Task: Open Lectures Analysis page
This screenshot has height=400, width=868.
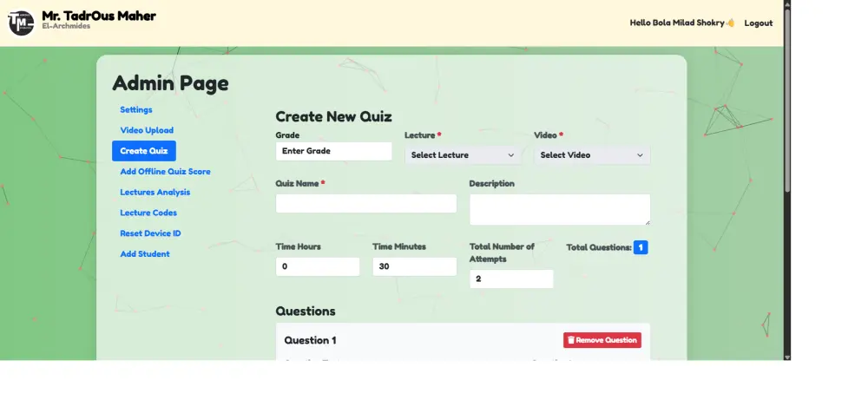Action: pos(155,193)
